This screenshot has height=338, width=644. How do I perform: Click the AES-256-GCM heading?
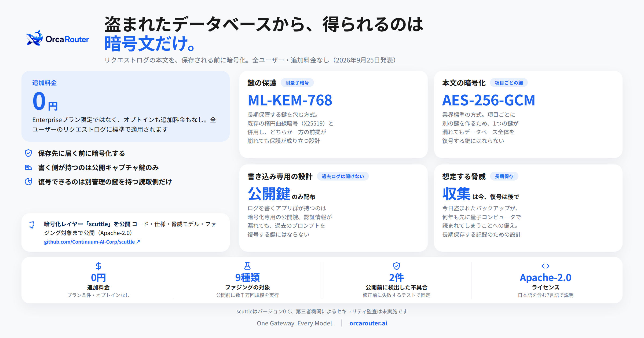[488, 100]
